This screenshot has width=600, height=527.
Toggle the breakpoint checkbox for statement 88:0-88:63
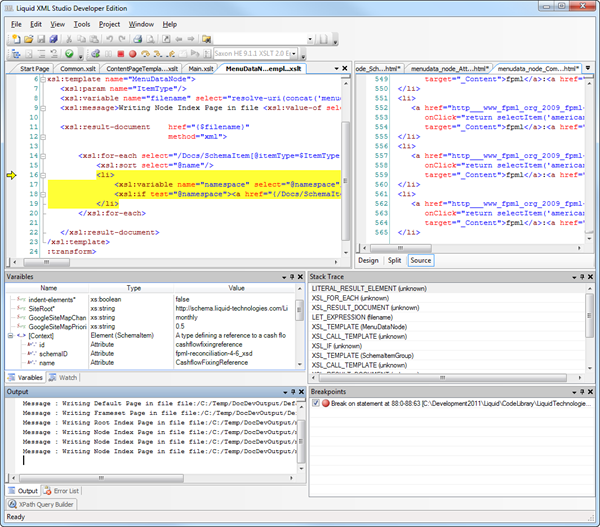tap(316, 403)
